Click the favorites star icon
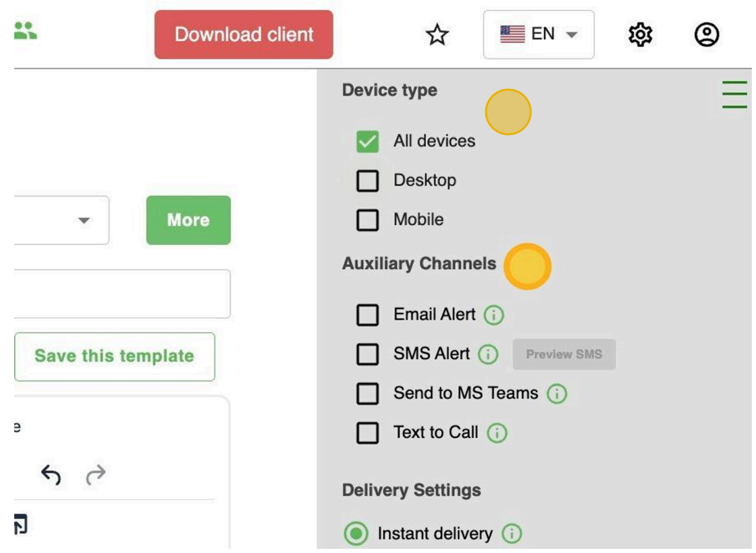Viewport: 756px width, 553px height. 437,36
